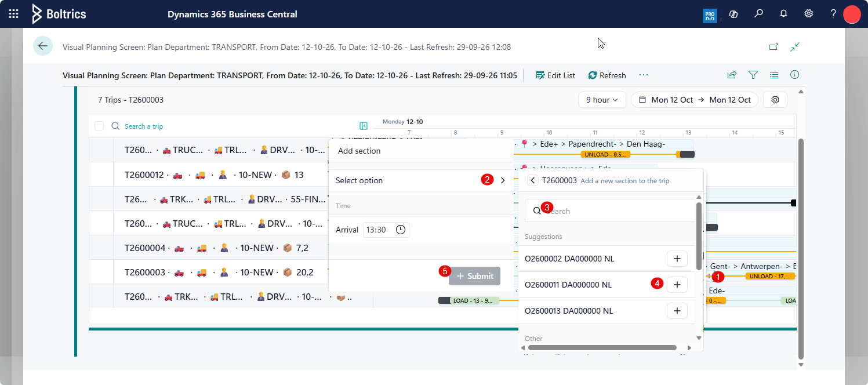This screenshot has height=385, width=868.
Task: Click the Add section heading
Action: point(359,151)
